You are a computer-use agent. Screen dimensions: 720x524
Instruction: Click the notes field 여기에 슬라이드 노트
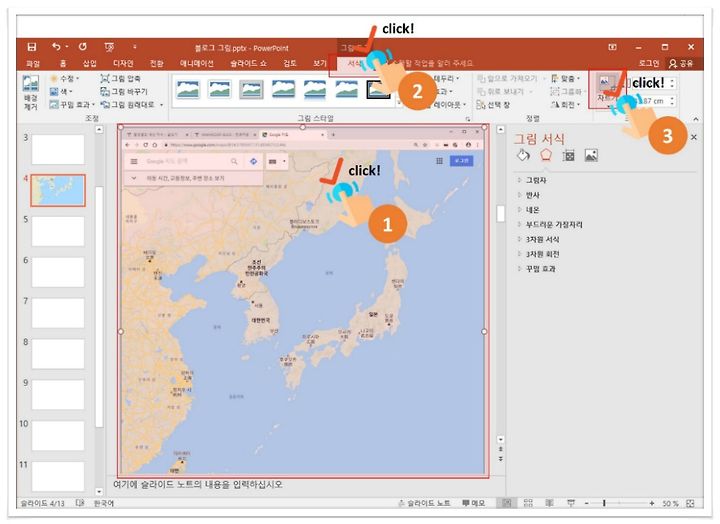pyautogui.click(x=198, y=485)
